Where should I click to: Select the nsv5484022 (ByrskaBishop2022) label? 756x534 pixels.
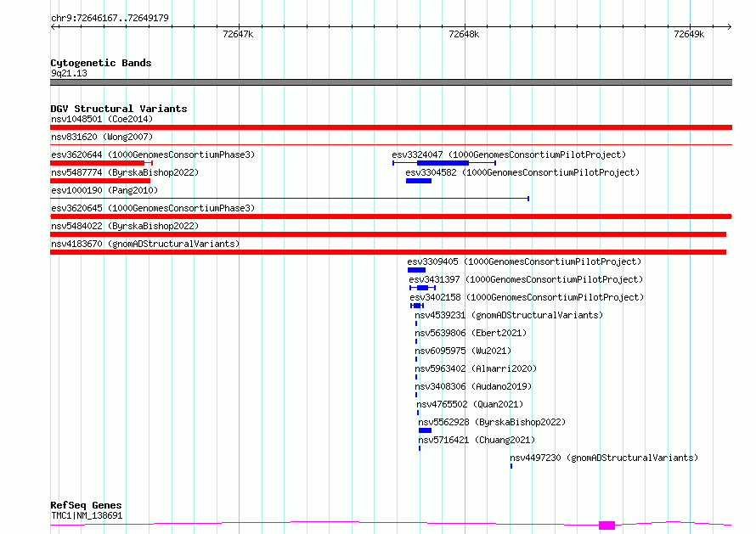click(125, 226)
